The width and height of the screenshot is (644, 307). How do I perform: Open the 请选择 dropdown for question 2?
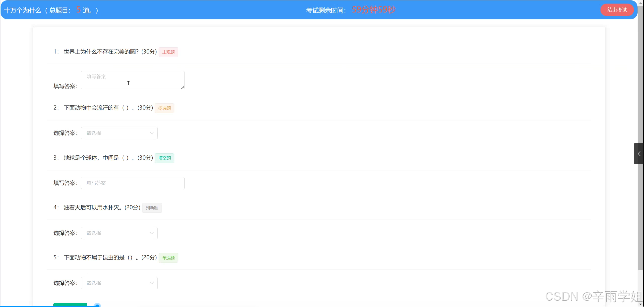point(119,133)
